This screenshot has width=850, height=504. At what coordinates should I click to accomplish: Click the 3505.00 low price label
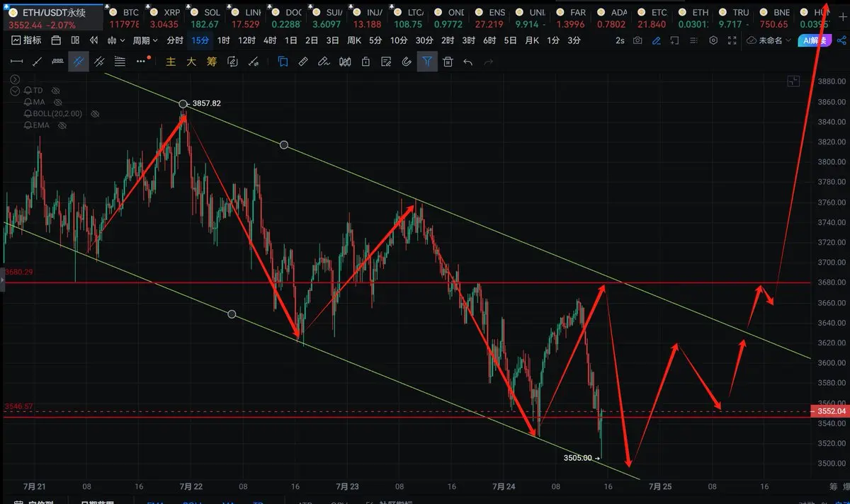coord(577,458)
